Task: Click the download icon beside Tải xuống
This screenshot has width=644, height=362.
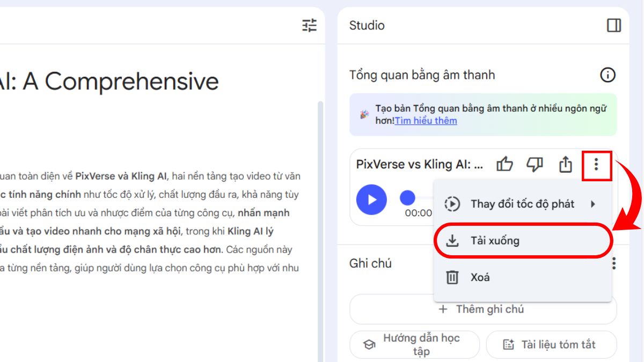Action: tap(453, 241)
